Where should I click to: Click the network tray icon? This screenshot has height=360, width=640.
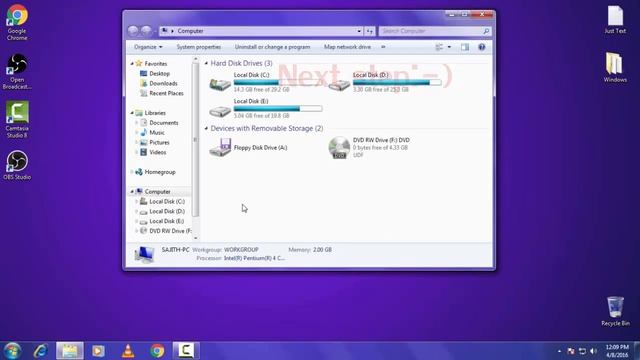(582, 351)
